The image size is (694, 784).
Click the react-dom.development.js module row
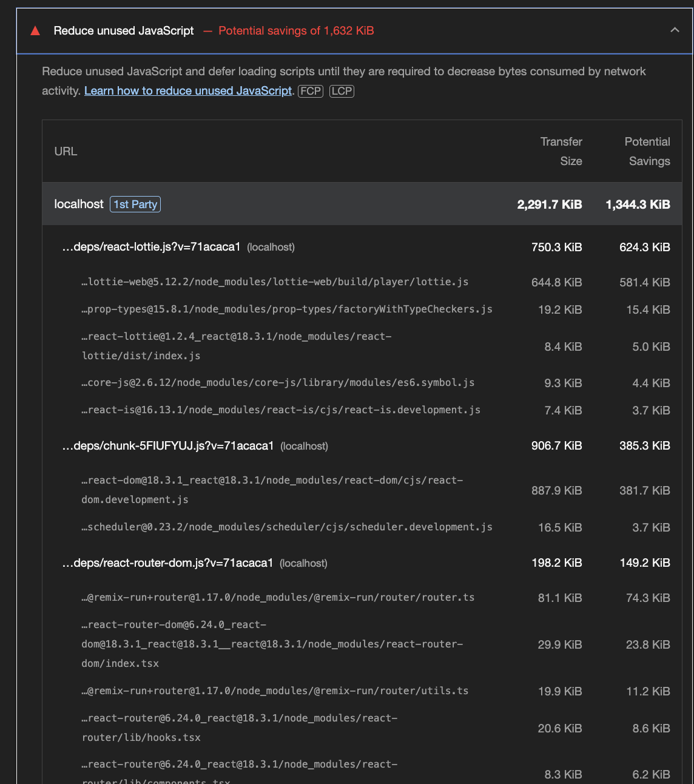point(272,490)
